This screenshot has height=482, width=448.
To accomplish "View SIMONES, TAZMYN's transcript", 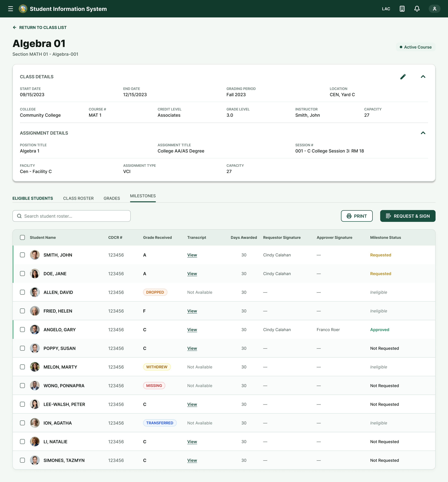I will [x=192, y=460].
